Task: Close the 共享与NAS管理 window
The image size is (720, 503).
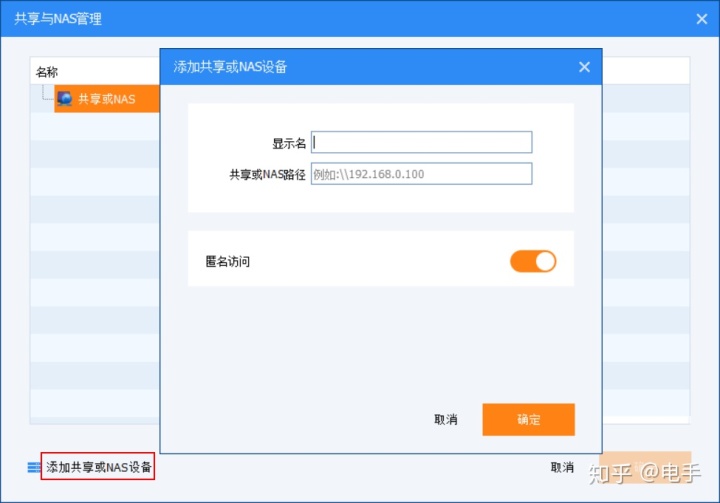Action: click(702, 19)
